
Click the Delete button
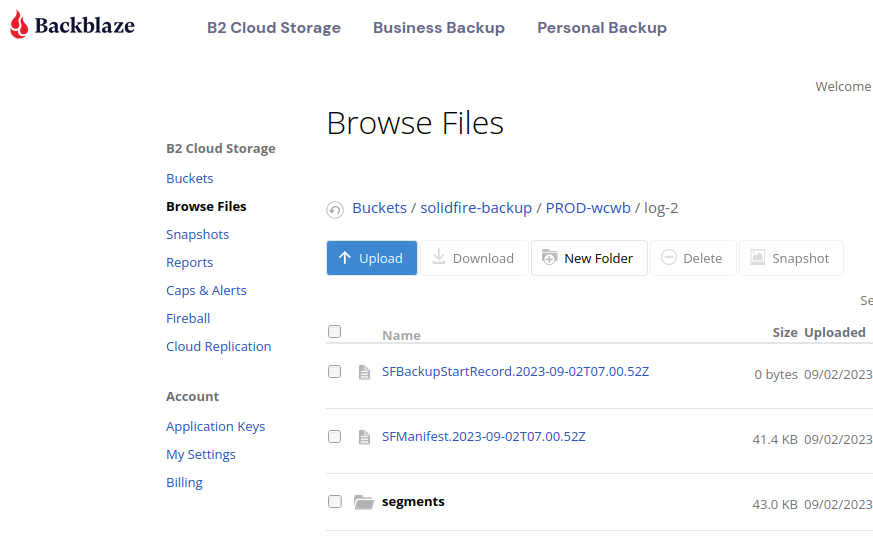[x=693, y=258]
